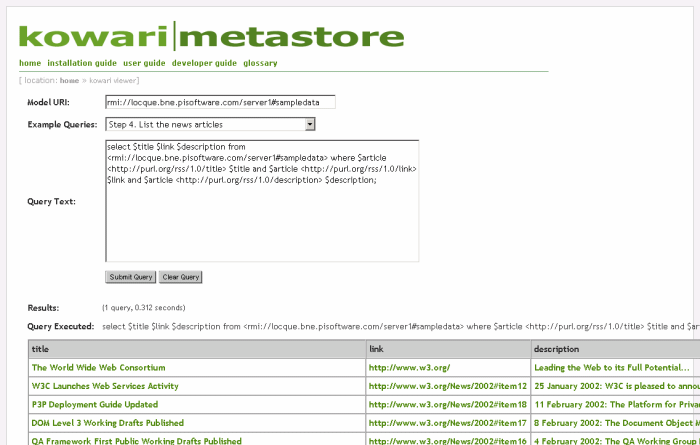Open the user guide page

click(144, 63)
